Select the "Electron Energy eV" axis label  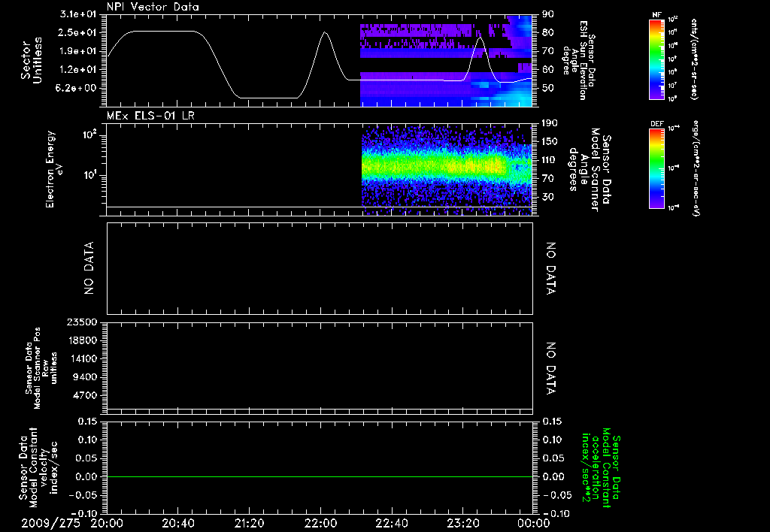(53, 169)
